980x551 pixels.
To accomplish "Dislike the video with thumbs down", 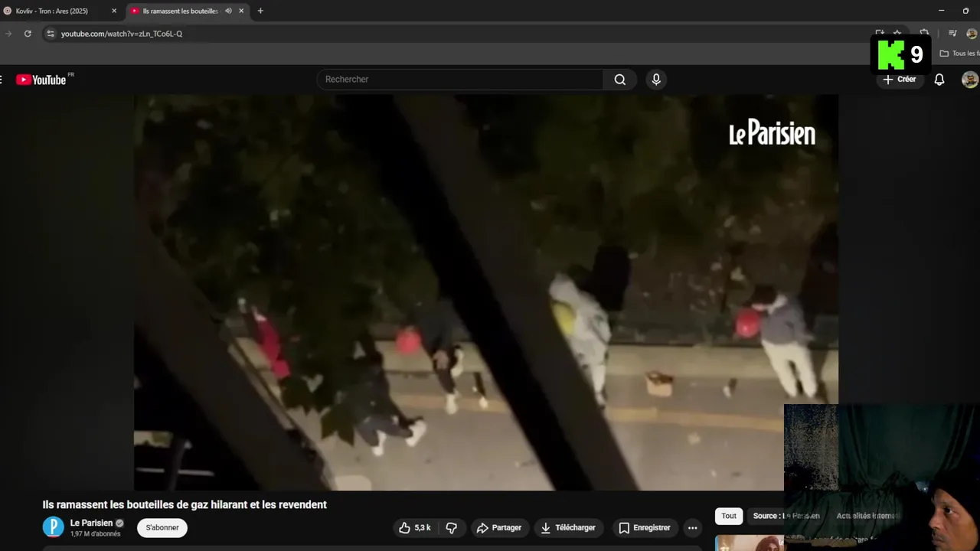I will click(x=451, y=528).
